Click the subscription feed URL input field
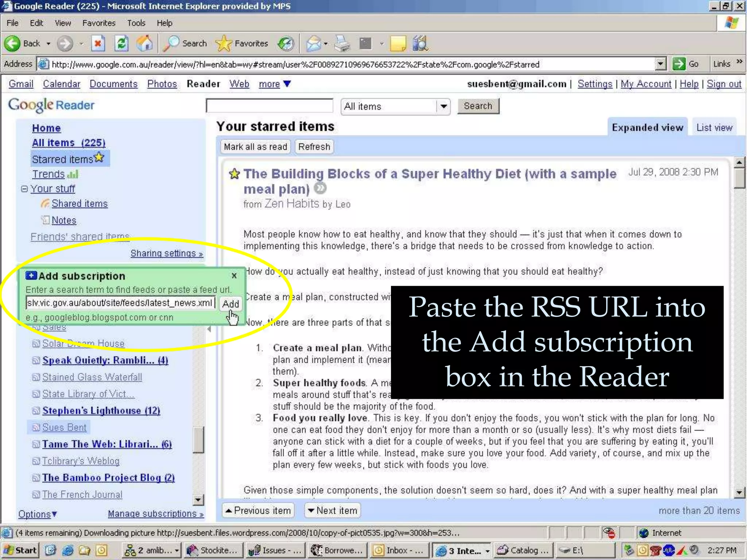The width and height of the screenshot is (747, 560). 120,303
